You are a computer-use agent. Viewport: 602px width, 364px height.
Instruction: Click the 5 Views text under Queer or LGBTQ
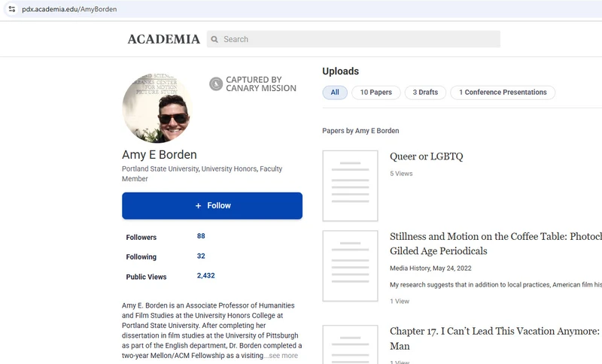[401, 174]
